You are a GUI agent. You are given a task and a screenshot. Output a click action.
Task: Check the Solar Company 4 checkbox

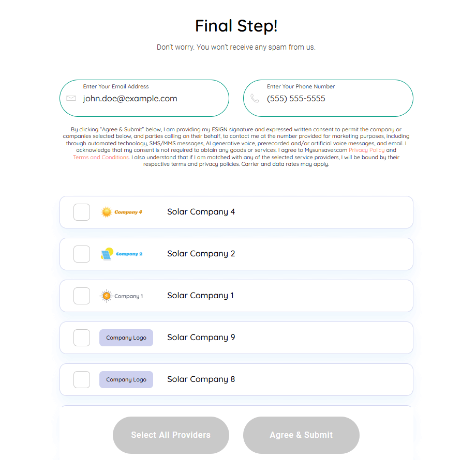point(82,212)
